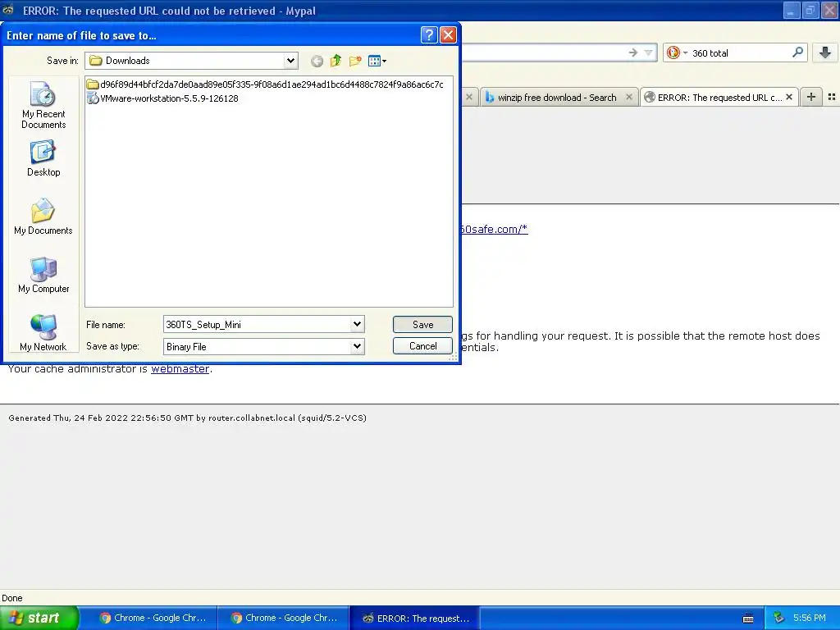Open the View menu icon in save dialog
This screenshot has height=630, width=840.
click(x=377, y=61)
